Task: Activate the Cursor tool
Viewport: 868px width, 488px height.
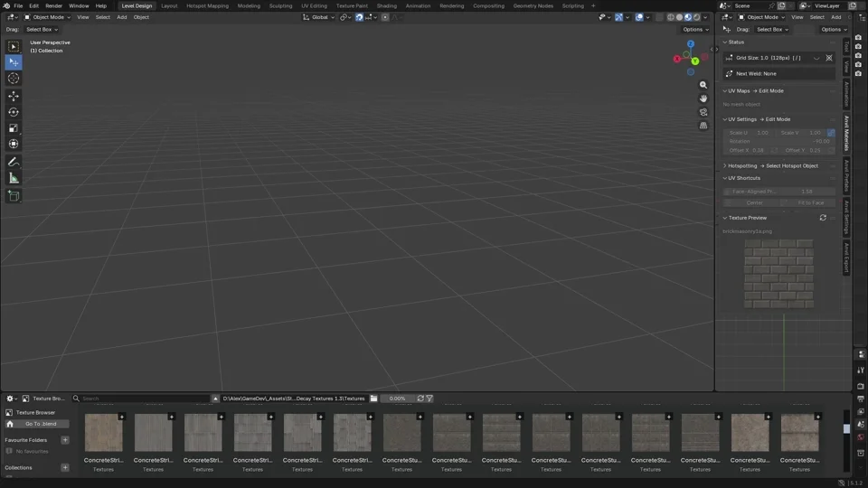Action: (14, 79)
